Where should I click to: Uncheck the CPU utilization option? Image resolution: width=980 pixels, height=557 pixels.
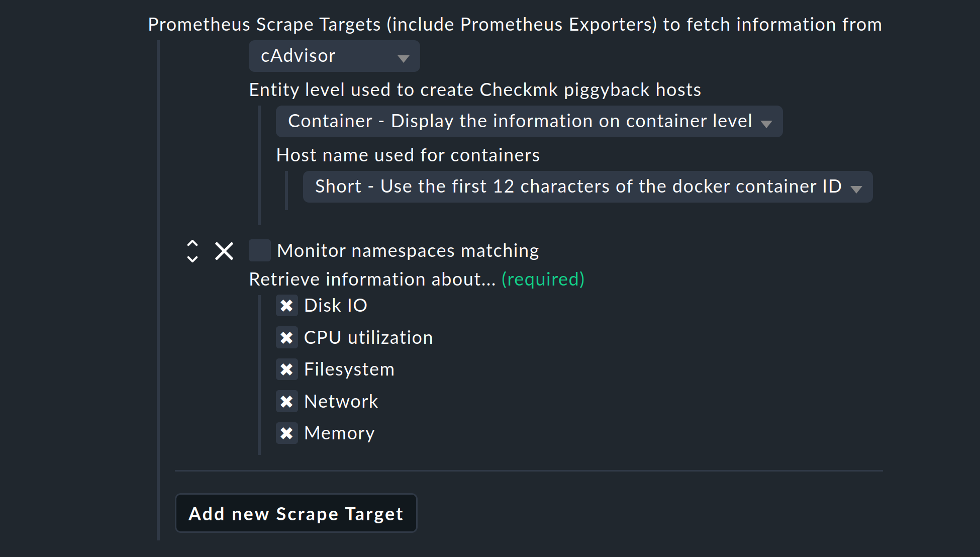pos(286,338)
